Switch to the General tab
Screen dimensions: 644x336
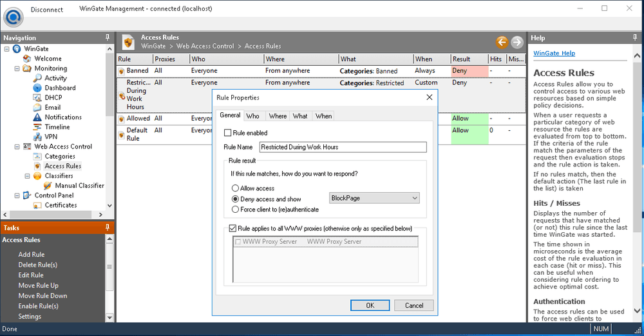[230, 115]
